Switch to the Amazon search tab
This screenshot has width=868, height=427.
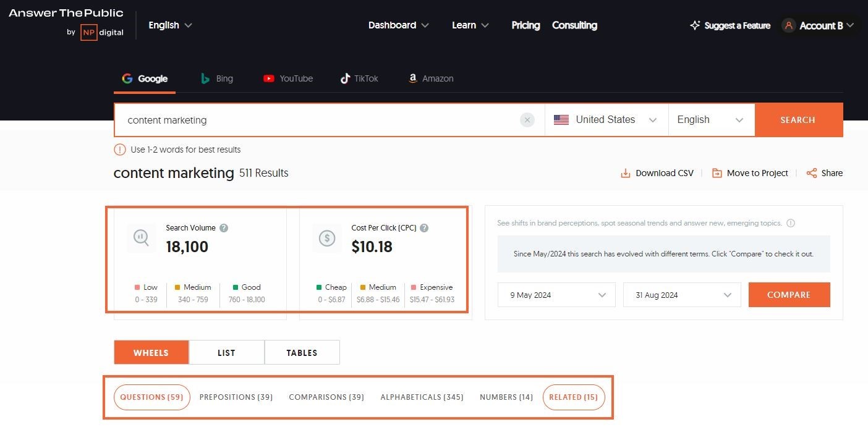(x=431, y=78)
